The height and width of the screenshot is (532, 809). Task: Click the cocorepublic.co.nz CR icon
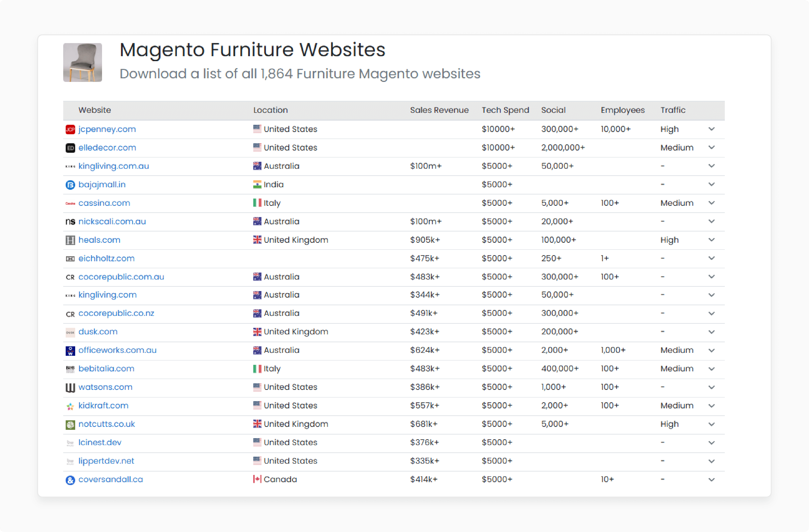70,314
